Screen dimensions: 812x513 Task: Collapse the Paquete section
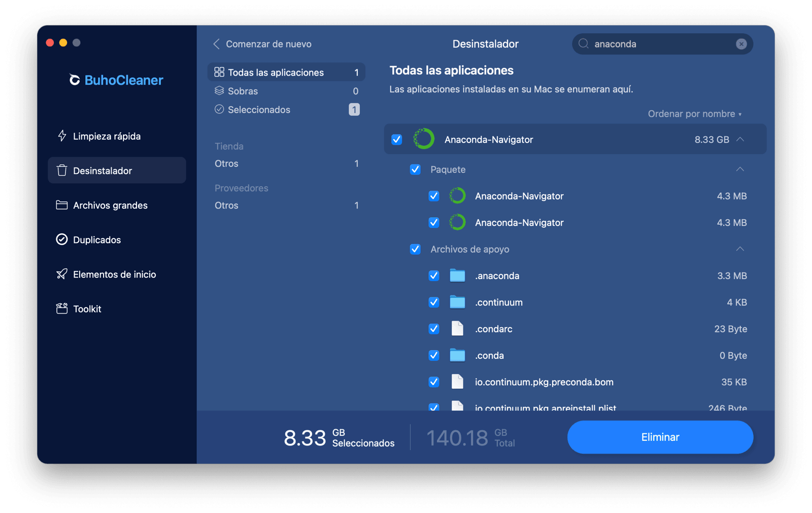(740, 169)
